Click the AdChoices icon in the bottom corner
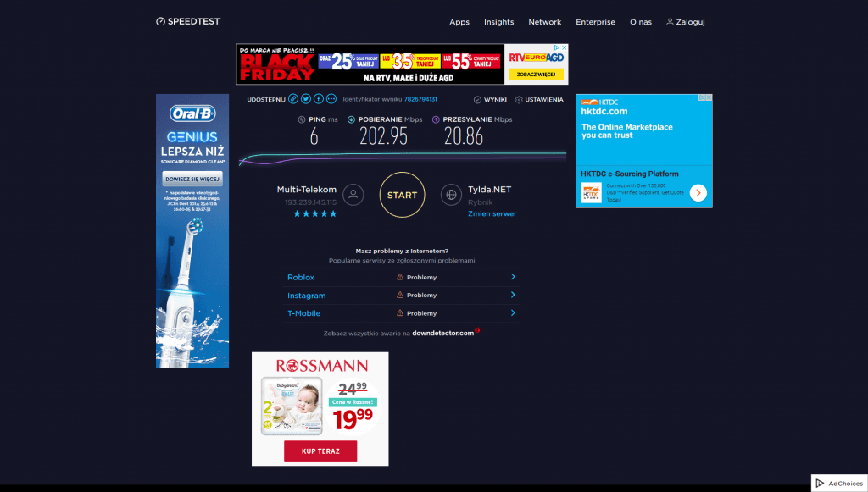Image resolution: width=868 pixels, height=492 pixels. (821, 484)
